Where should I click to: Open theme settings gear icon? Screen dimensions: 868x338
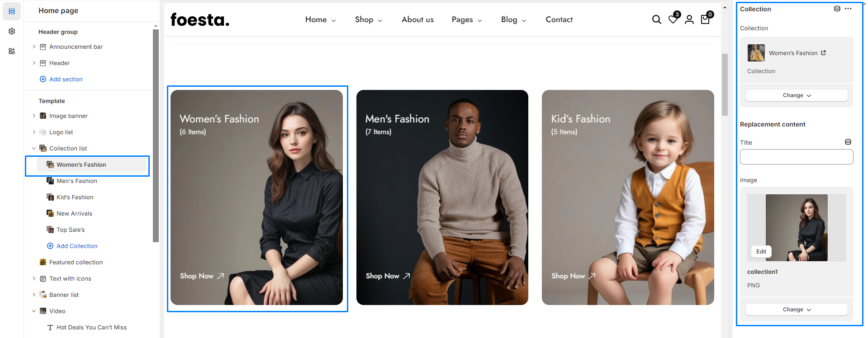tap(12, 31)
